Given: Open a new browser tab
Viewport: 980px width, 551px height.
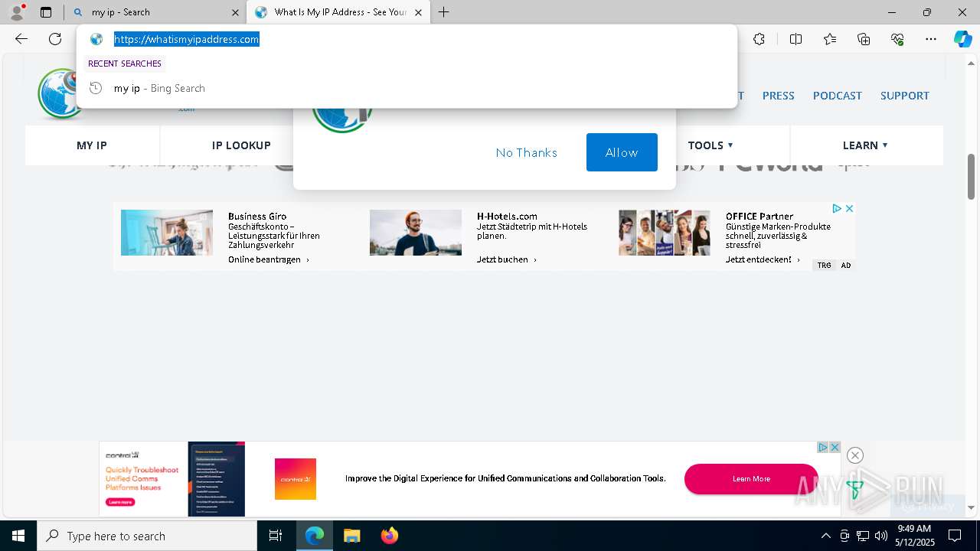Looking at the screenshot, I should pos(443,12).
